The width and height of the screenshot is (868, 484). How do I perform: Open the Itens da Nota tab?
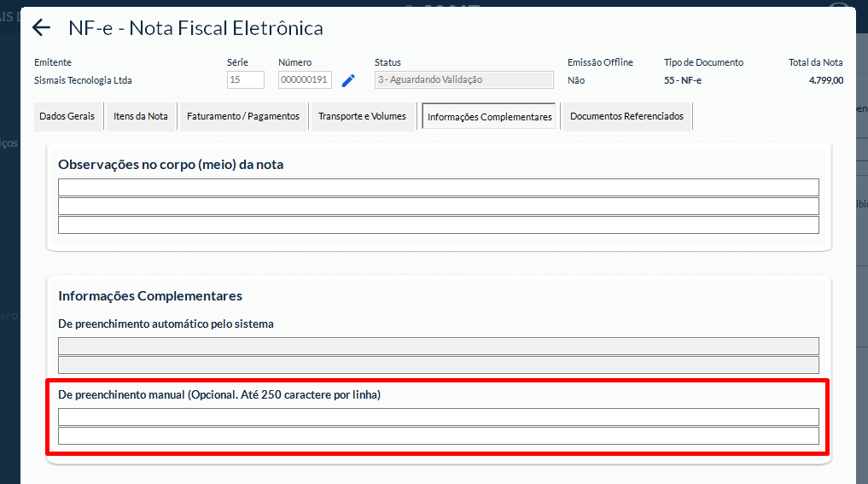(x=141, y=116)
